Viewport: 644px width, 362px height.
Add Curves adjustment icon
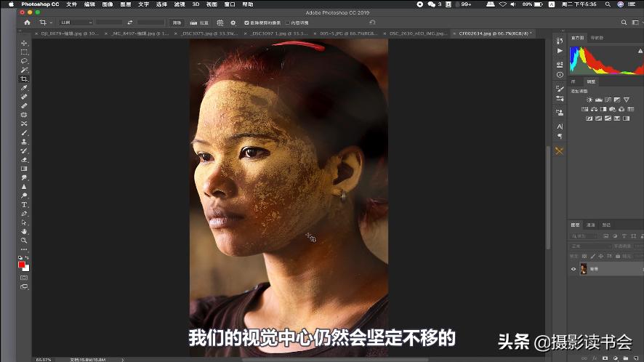click(608, 100)
